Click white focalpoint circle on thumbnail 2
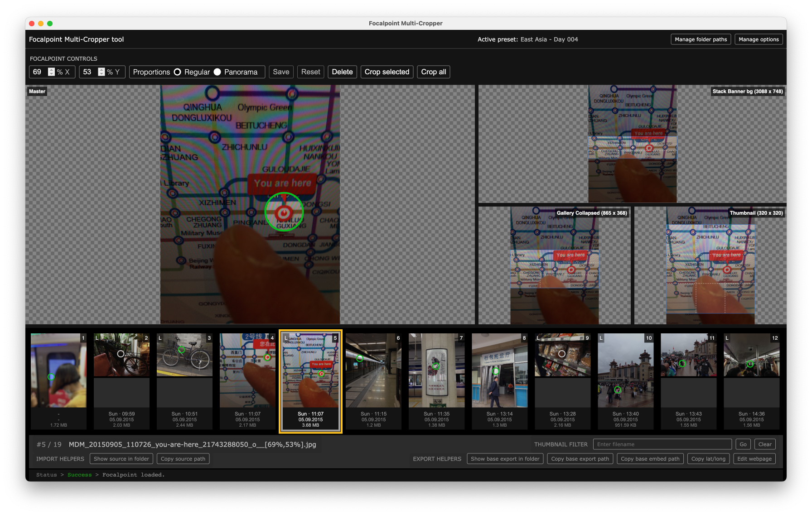The width and height of the screenshot is (812, 515). point(121,354)
